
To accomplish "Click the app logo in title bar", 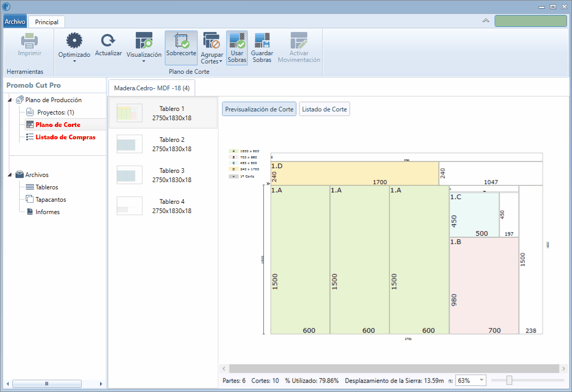I will tap(6, 6).
